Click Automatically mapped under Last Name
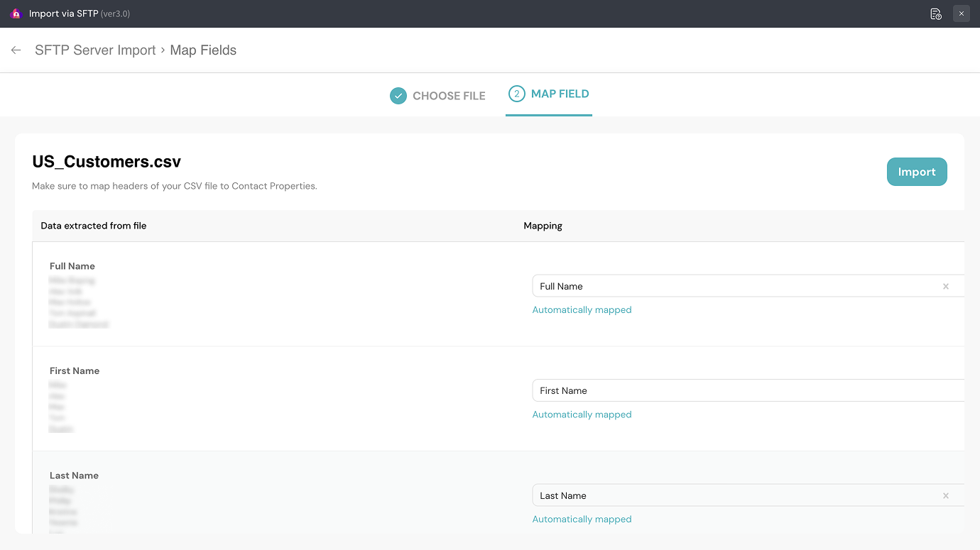 (582, 519)
